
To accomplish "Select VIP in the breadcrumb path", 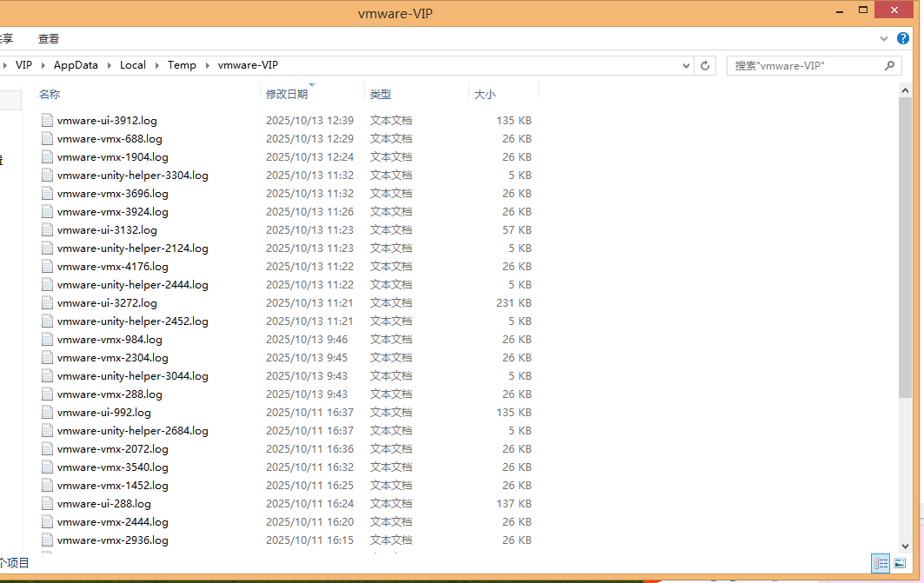I will click(x=23, y=65).
